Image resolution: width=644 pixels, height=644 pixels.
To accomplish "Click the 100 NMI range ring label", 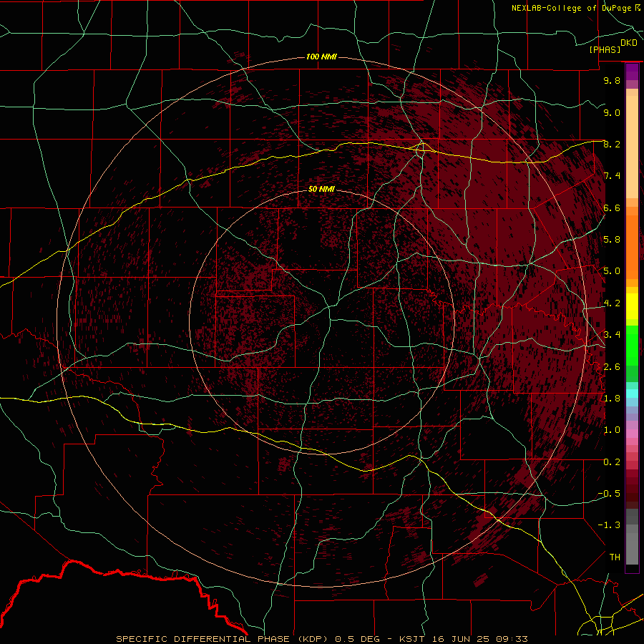I will [x=321, y=57].
